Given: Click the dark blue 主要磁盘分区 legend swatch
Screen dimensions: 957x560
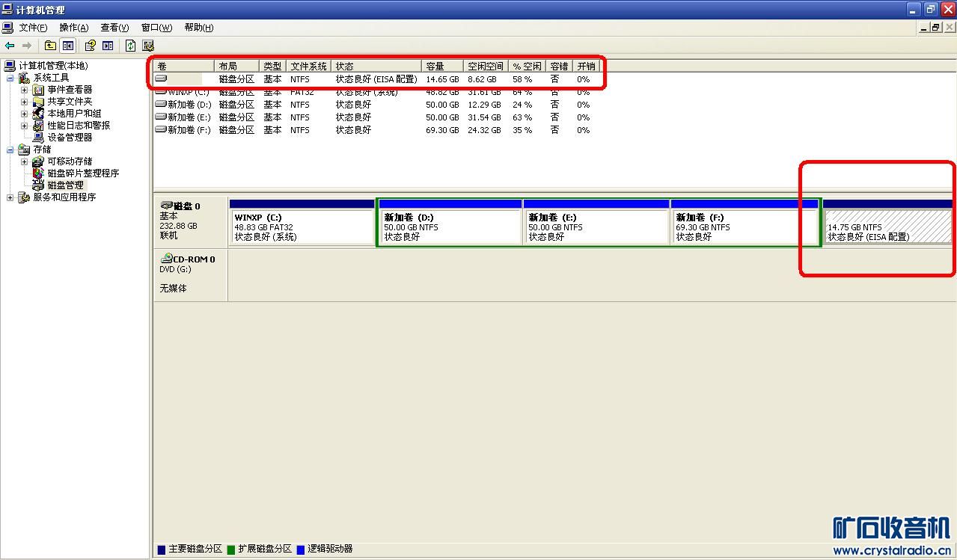Looking at the screenshot, I should pyautogui.click(x=162, y=550).
